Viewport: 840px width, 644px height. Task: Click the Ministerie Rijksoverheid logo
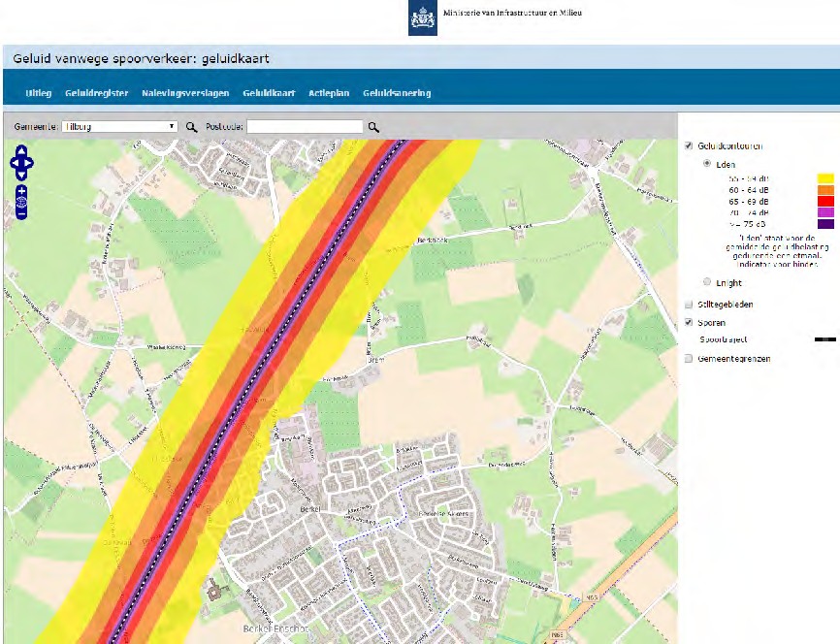coord(422,18)
